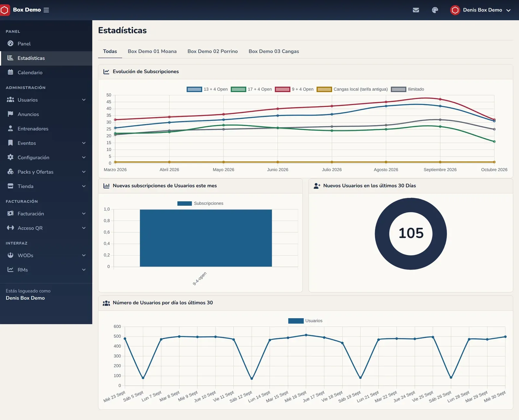
Task: Switch to Box Demo 03 Cangas tab
Action: (x=274, y=51)
